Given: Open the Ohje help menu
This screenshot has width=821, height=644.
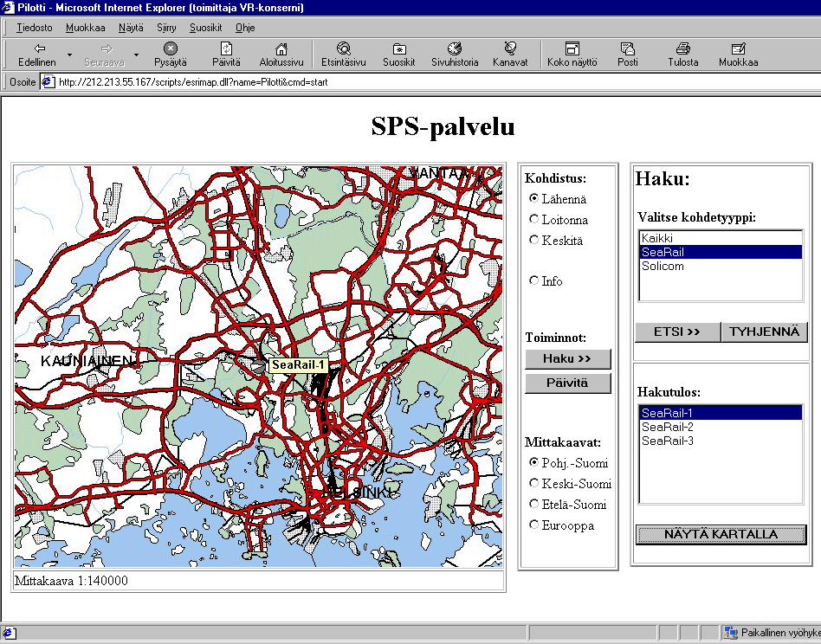Looking at the screenshot, I should point(245,28).
